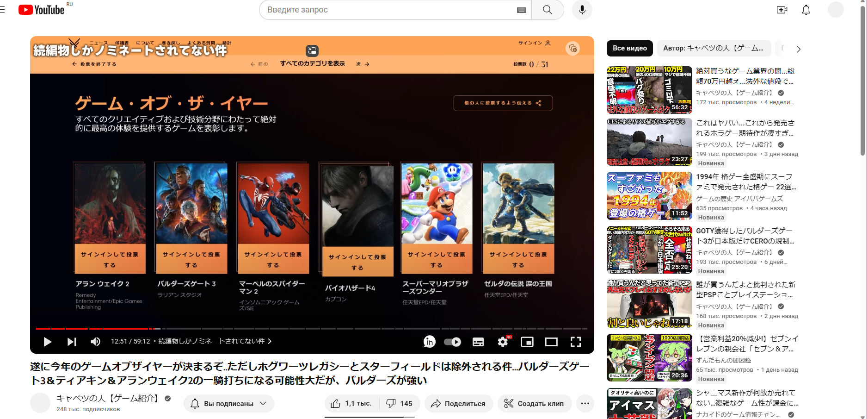Select the Автор: キャベツの人 chip
The height and width of the screenshot is (419, 868).
714,48
